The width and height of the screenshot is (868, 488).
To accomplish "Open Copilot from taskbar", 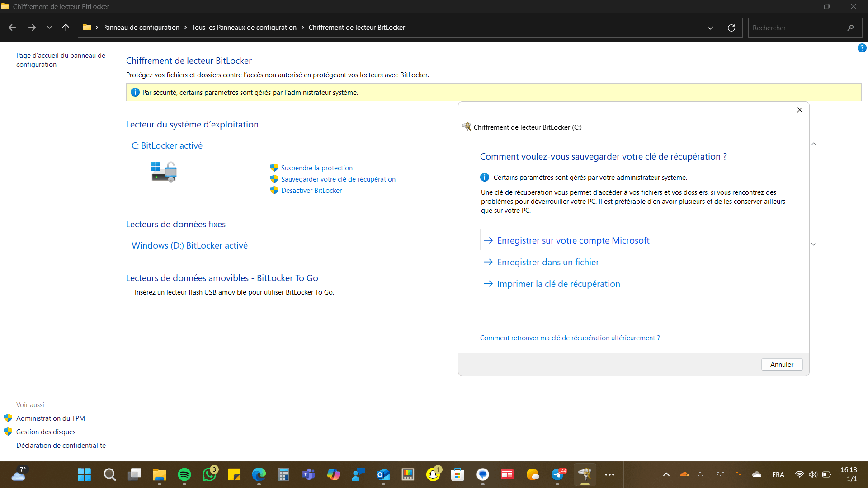I will click(x=334, y=474).
